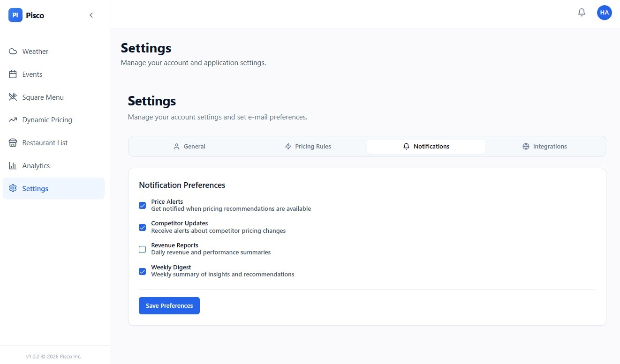Enable the Revenue Reports checkbox

tap(143, 249)
